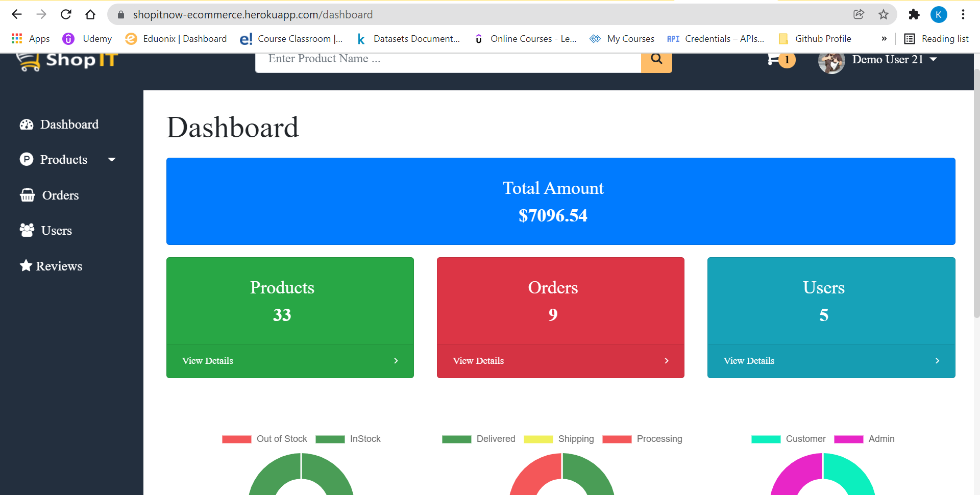Click the Products icon in sidebar

pos(26,159)
